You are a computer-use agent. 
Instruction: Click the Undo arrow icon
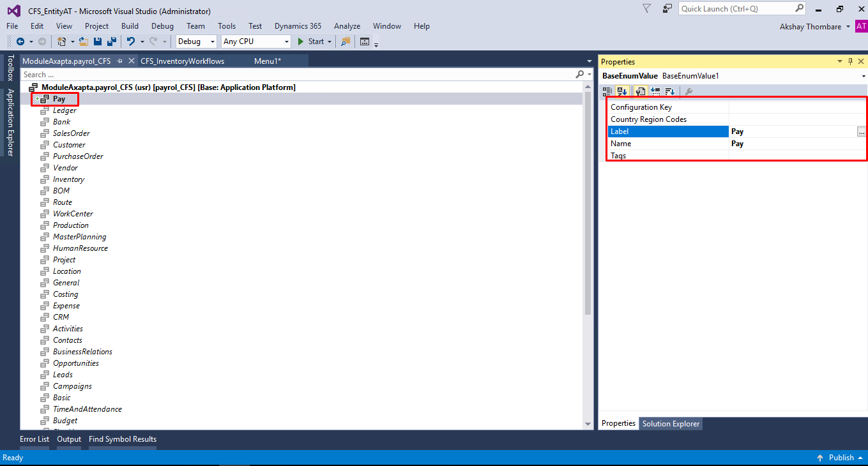[x=131, y=41]
